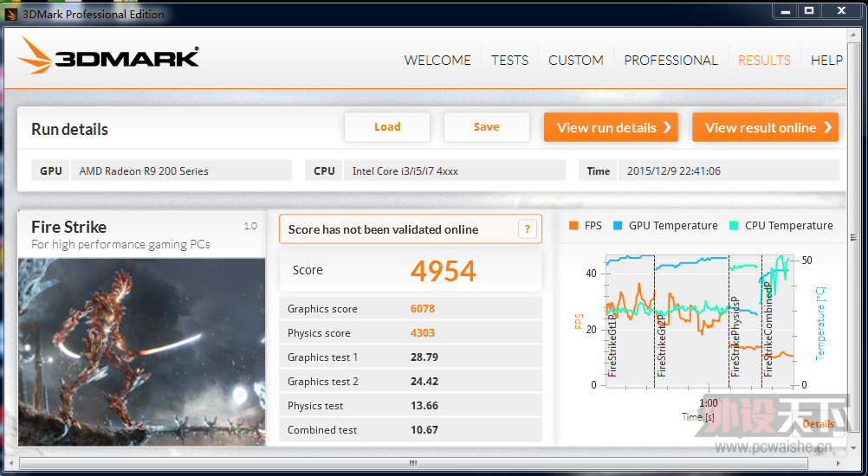Open View run details
868x476 pixels.
[x=611, y=127]
